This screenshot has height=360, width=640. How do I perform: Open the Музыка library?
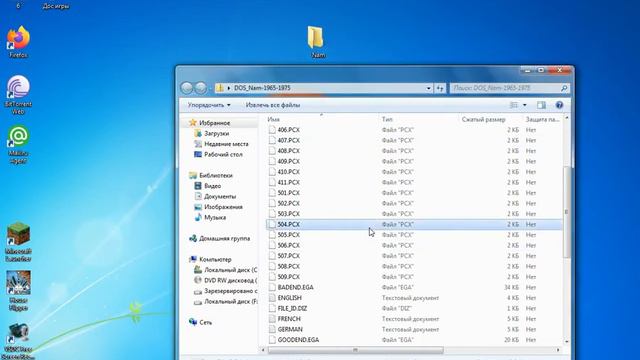[x=215, y=218]
